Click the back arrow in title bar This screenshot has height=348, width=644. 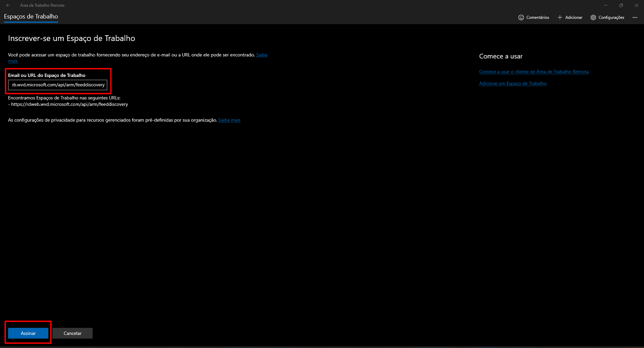click(8, 5)
